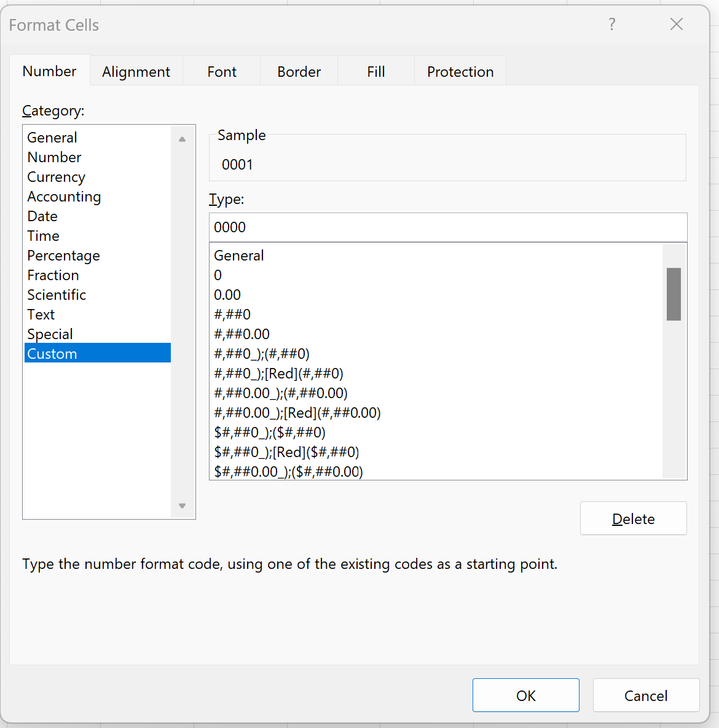The width and height of the screenshot is (719, 728).
Task: Click the format type list scrollbar thumb
Action: point(674,294)
